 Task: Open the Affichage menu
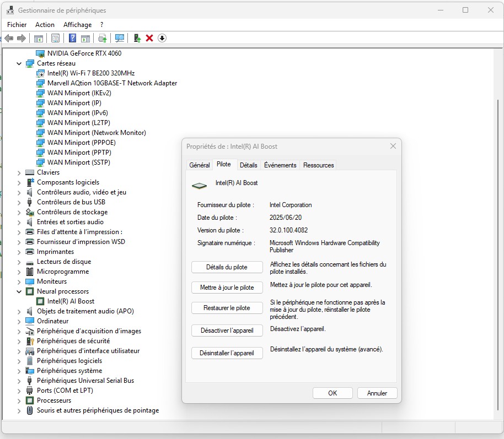coord(77,25)
